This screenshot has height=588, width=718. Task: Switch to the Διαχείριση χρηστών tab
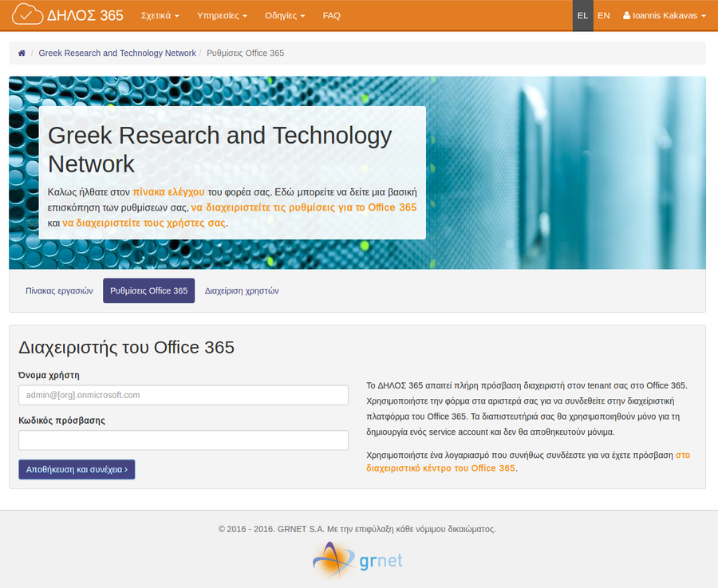tap(242, 291)
